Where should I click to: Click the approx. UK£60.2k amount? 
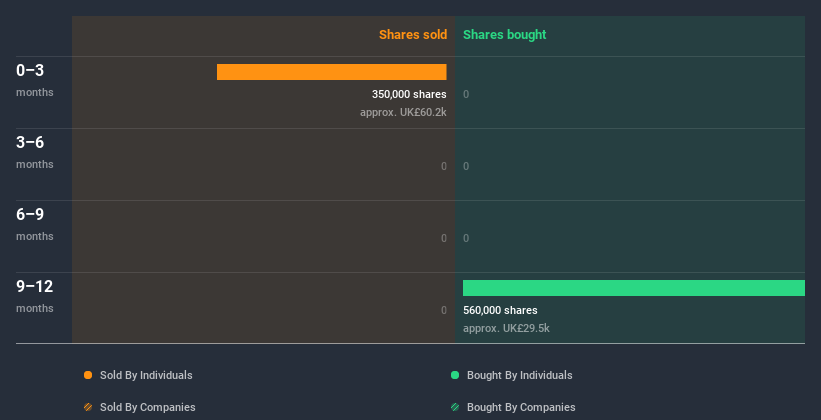pos(403,112)
